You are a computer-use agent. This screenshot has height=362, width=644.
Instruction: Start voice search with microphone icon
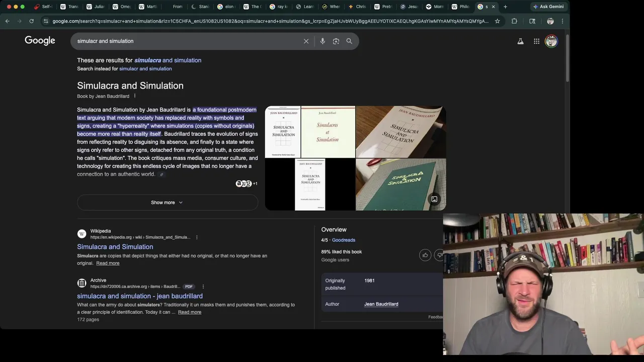[323, 41]
